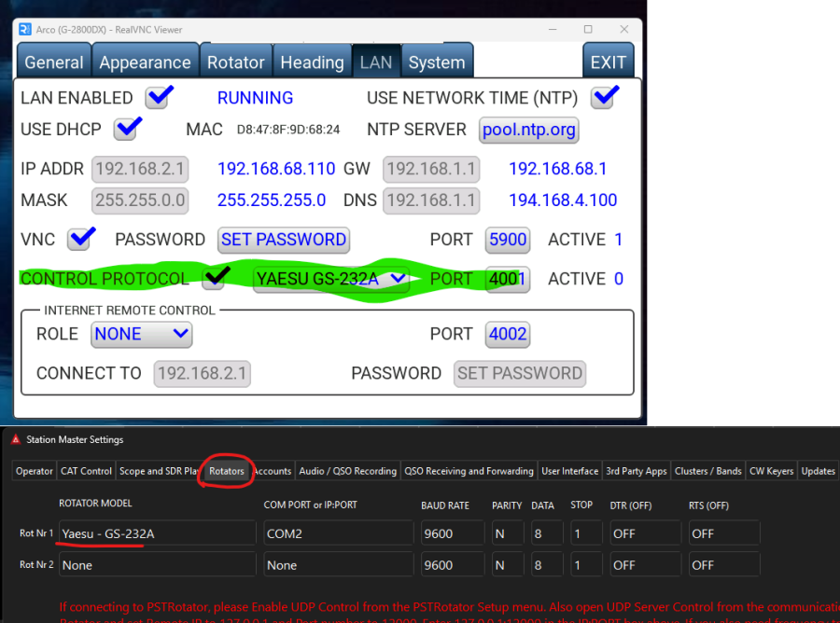Toggle the LAN ENABLED checkbox
This screenshot has height=623, width=840.
(x=159, y=97)
